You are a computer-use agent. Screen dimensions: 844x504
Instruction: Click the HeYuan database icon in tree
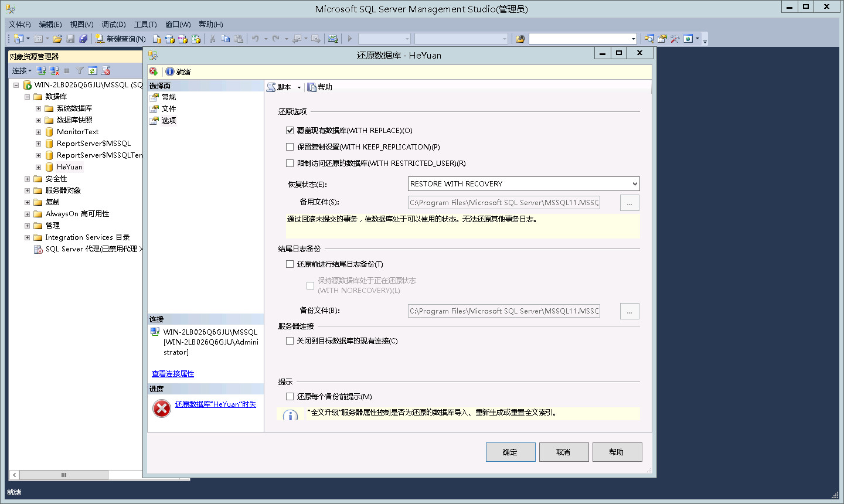49,167
